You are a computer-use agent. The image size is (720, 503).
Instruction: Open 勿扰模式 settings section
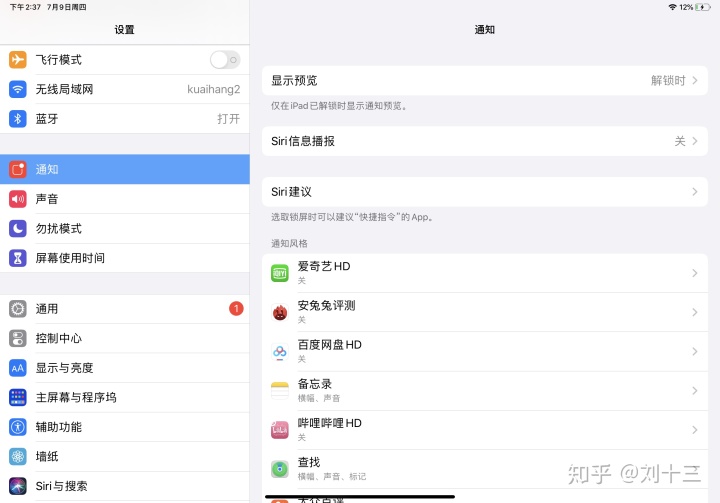tap(124, 228)
